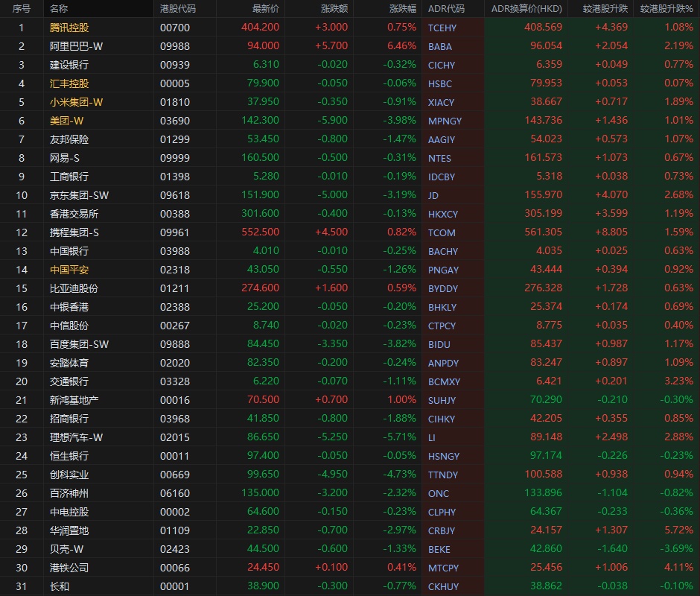The image size is (700, 596).
Task: Sort by the 涨跌幅 column header
Action: 403,8
